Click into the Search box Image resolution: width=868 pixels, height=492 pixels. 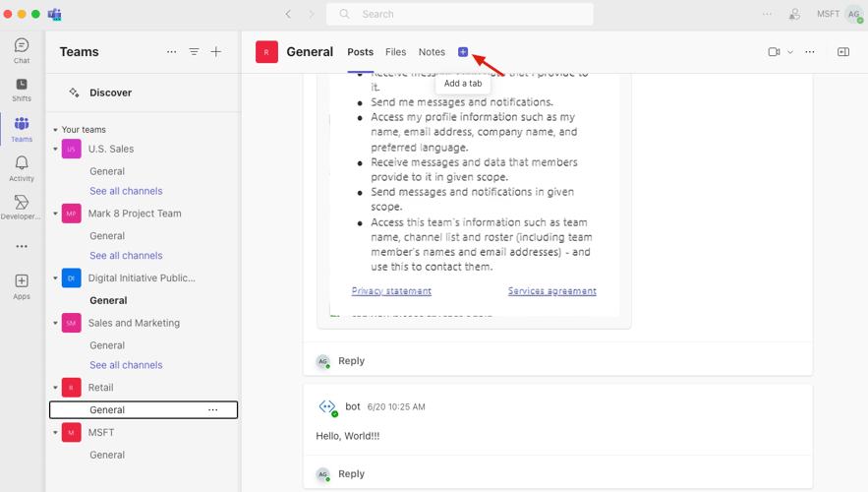(459, 14)
